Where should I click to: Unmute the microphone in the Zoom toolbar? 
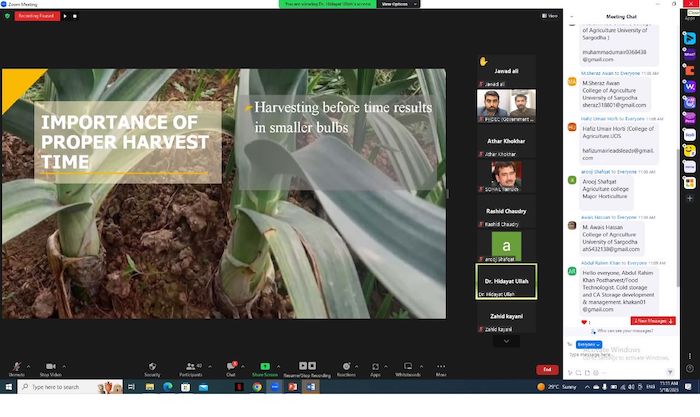point(16,368)
